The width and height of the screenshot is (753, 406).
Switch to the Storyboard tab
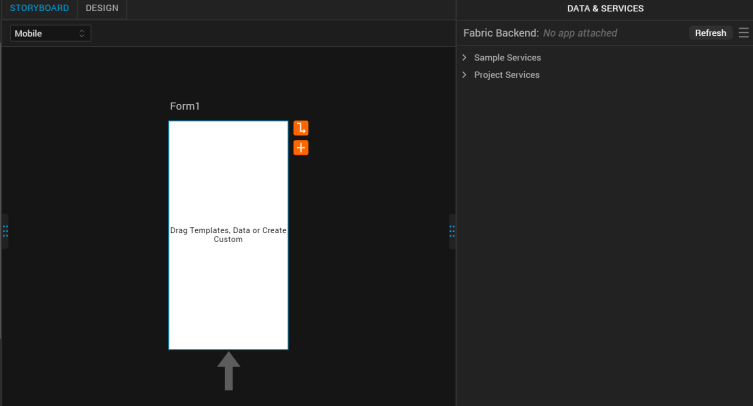tap(39, 8)
